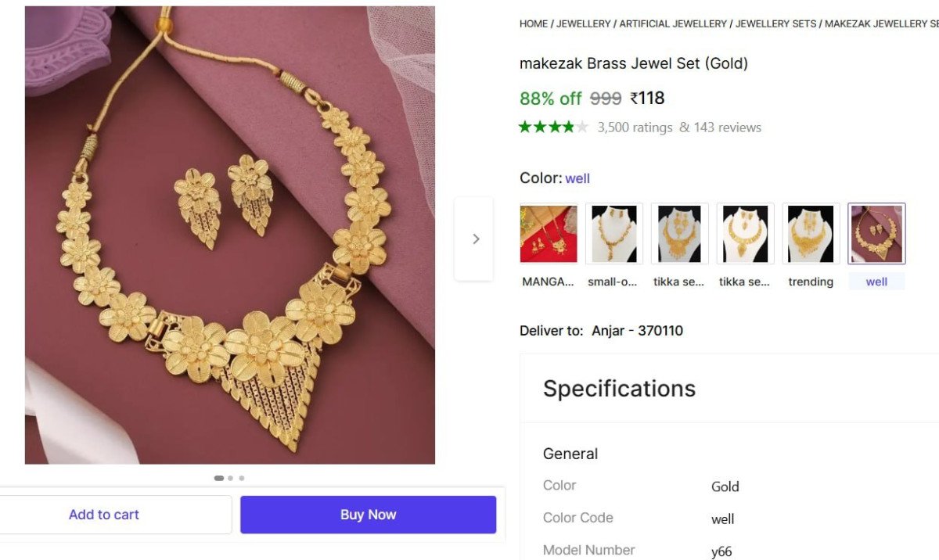Select the highlighted well color thumbnail
This screenshot has height=560, width=939.
[x=876, y=234]
